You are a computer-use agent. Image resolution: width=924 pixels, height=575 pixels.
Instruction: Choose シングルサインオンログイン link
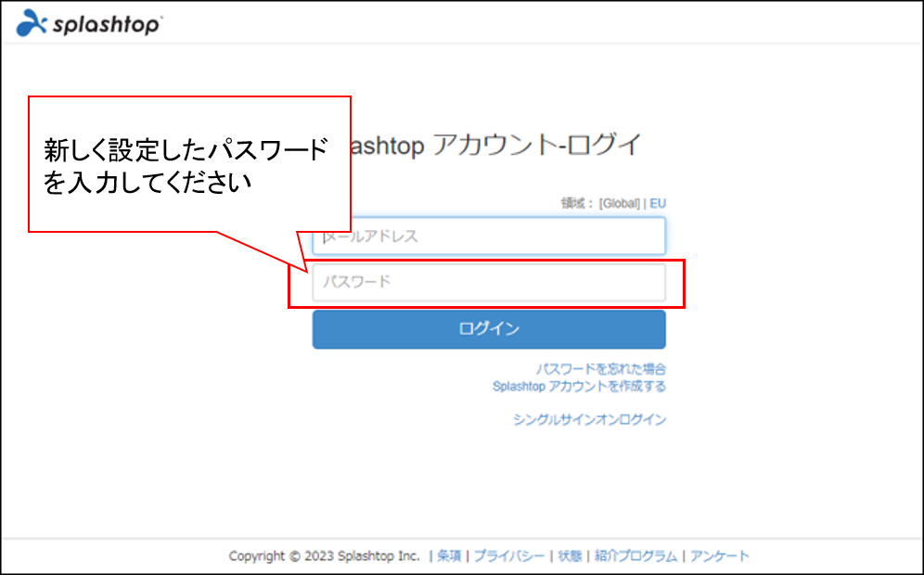tap(589, 419)
